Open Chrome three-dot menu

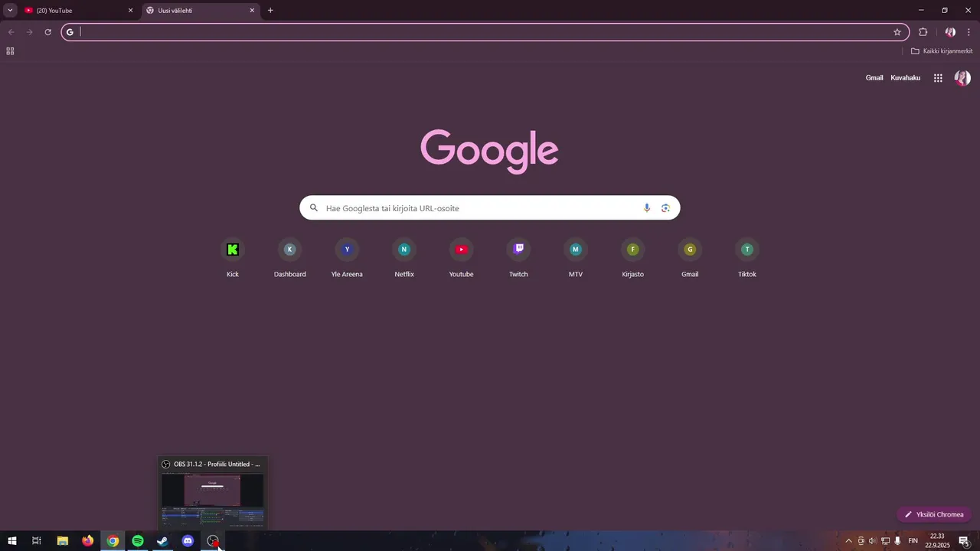point(969,32)
